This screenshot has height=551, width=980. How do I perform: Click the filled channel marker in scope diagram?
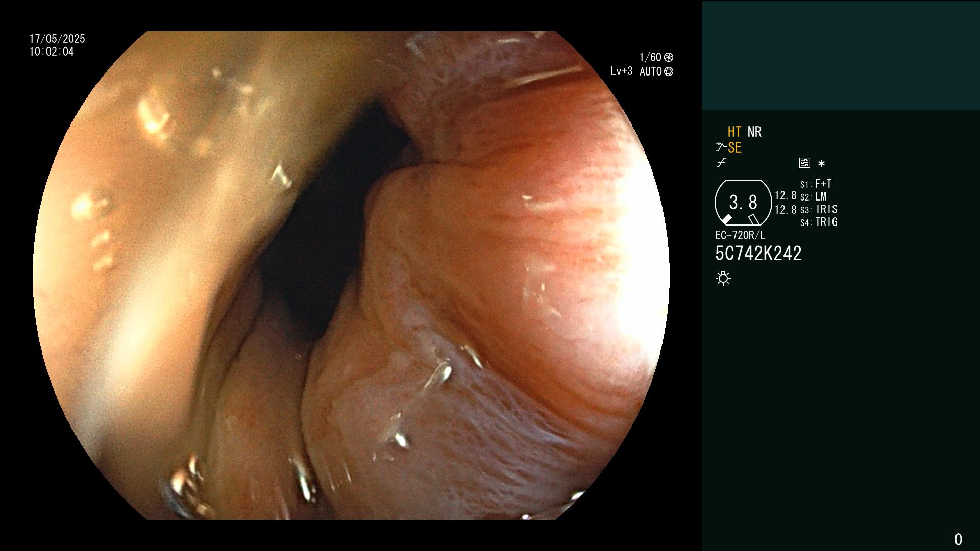coord(727,219)
